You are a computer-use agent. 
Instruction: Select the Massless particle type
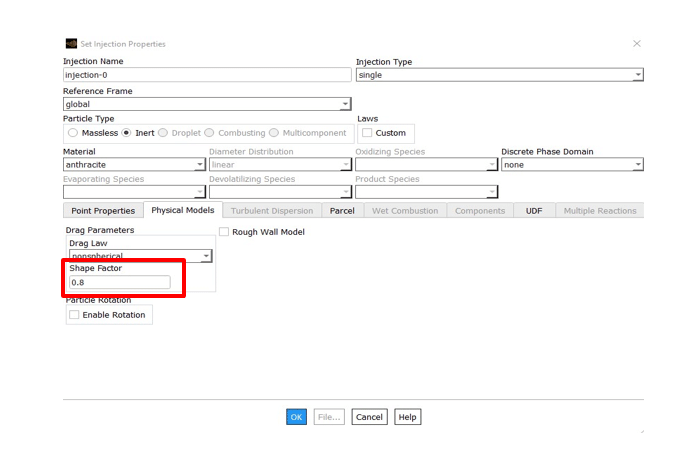[73, 133]
